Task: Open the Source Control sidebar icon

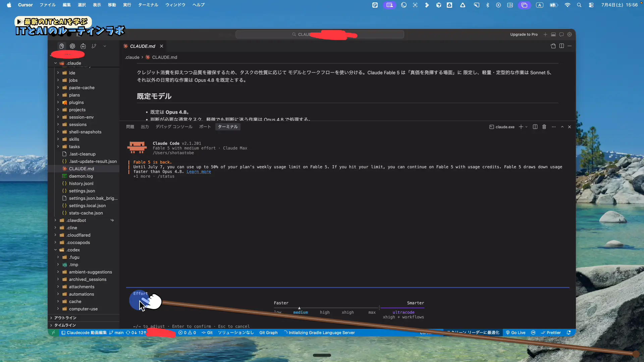Action: point(94,46)
